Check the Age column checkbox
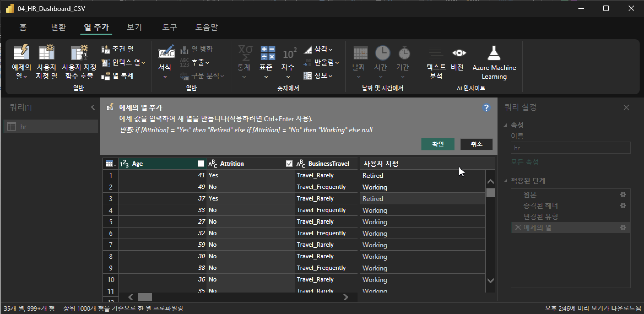 coord(201,164)
